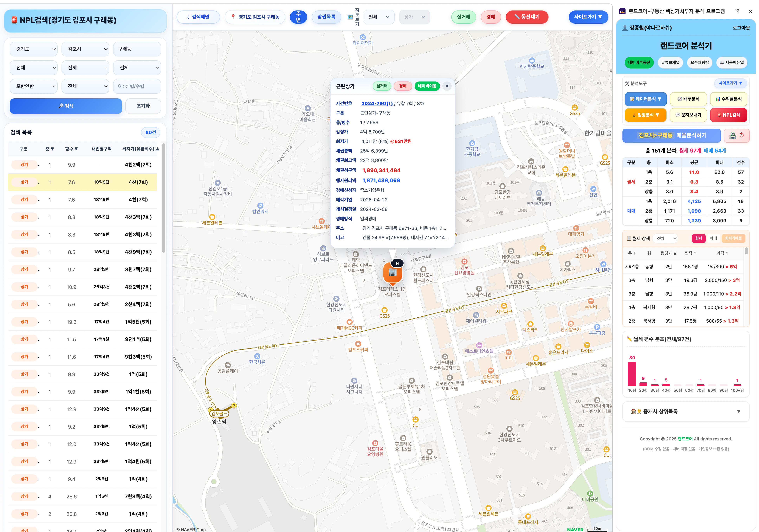
Task: Click the 156.1평 row in 월세 상세
Action: (683, 267)
